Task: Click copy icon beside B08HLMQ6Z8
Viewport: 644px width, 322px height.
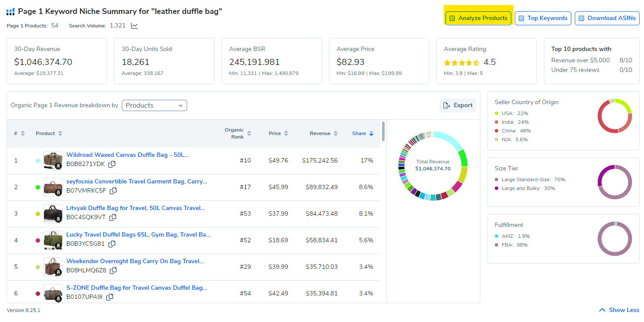Action: [113, 271]
